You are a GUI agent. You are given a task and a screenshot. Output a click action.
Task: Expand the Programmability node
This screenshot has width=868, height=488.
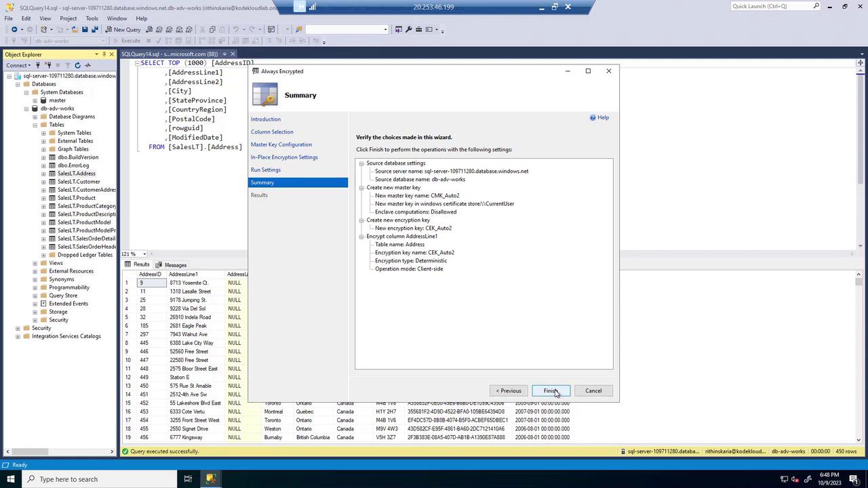click(x=35, y=287)
